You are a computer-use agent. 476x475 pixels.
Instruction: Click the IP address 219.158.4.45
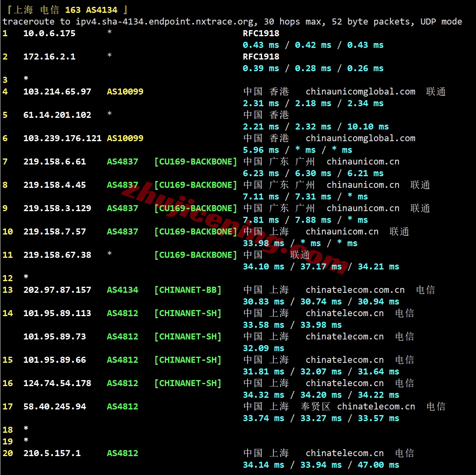pos(54,185)
